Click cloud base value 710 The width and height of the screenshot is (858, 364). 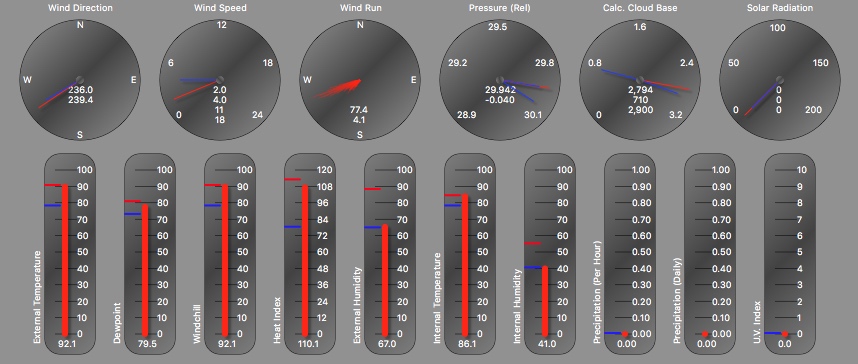point(640,100)
